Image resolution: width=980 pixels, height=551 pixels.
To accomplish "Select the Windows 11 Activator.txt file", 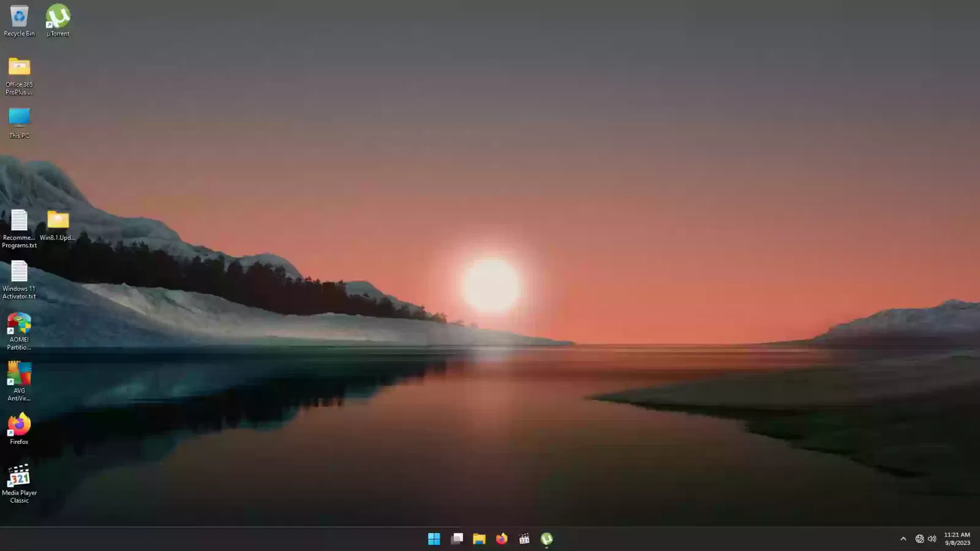I will 19,280.
